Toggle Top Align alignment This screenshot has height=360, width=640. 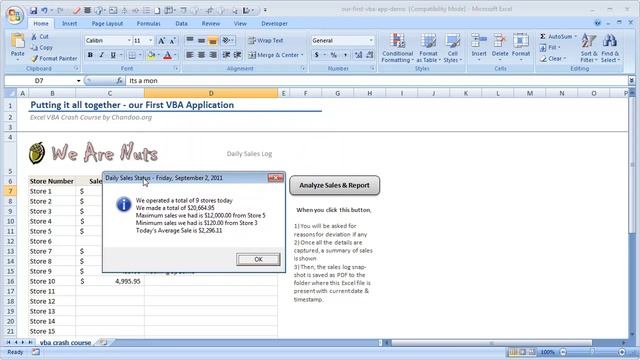click(190, 40)
